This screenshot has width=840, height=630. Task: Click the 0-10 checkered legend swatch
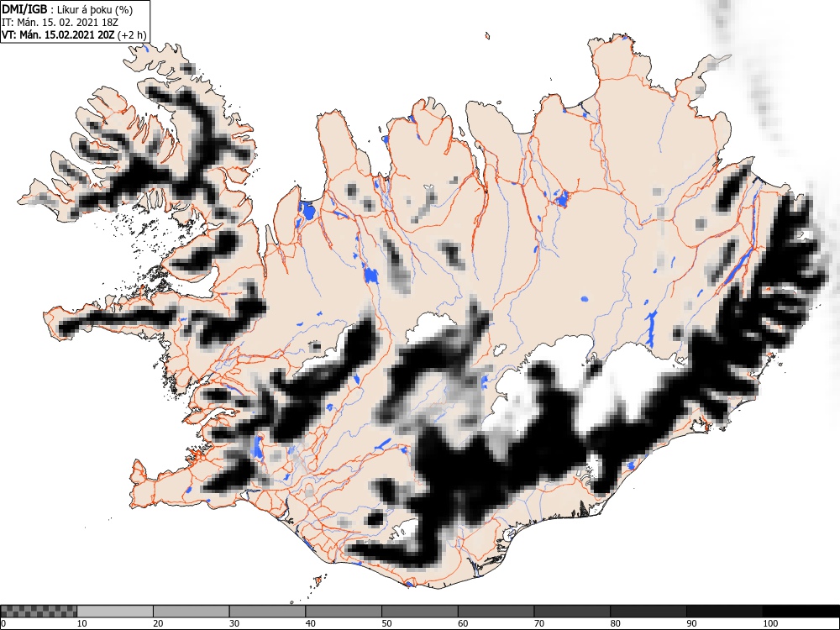[39, 612]
